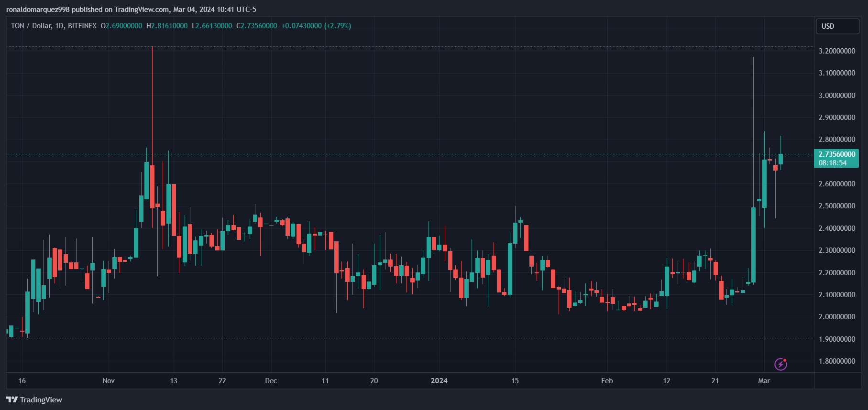This screenshot has width=868, height=410.
Task: Click the 2.00000000 price axis label
Action: (x=837, y=317)
